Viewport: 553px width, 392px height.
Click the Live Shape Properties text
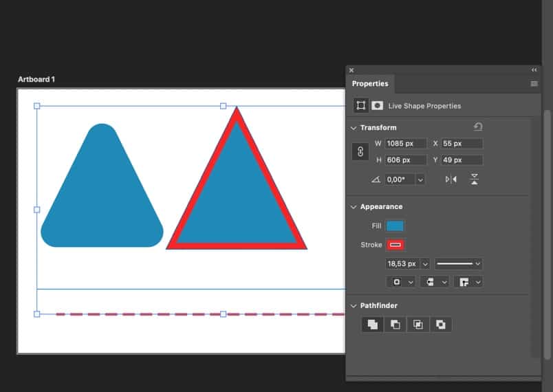pyautogui.click(x=424, y=106)
